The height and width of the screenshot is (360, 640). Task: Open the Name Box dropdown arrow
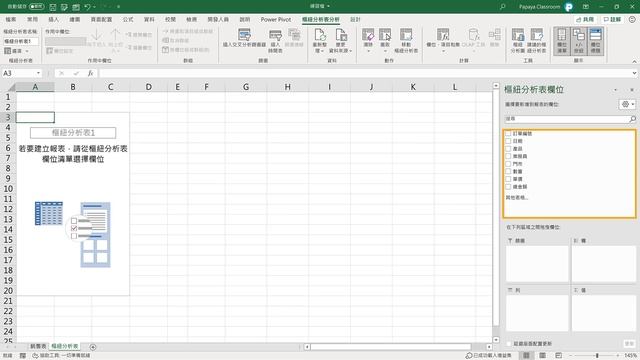pyautogui.click(x=38, y=73)
